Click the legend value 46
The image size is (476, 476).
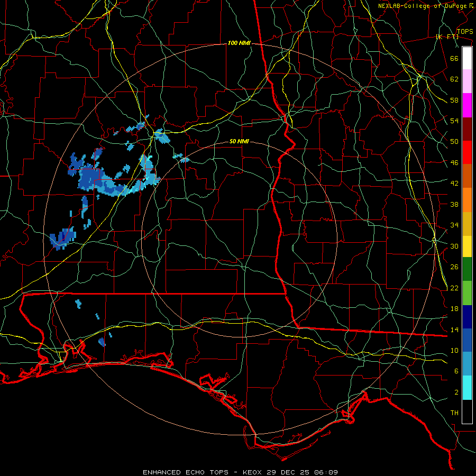click(454, 163)
